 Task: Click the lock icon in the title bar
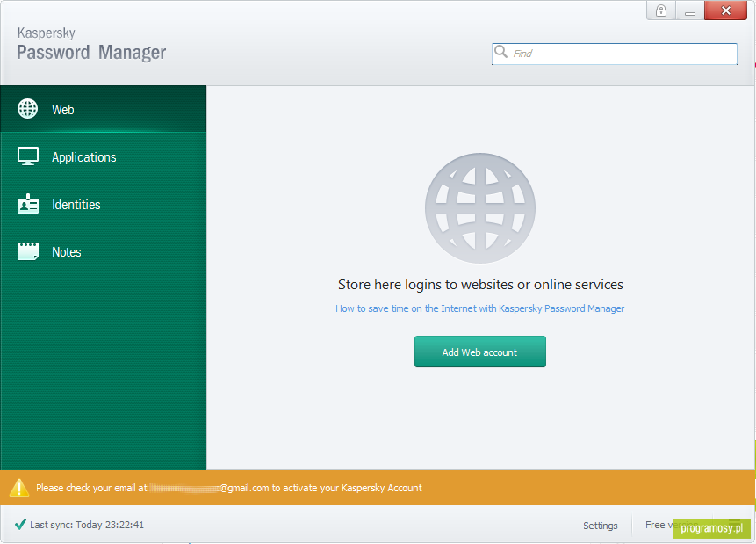point(661,11)
